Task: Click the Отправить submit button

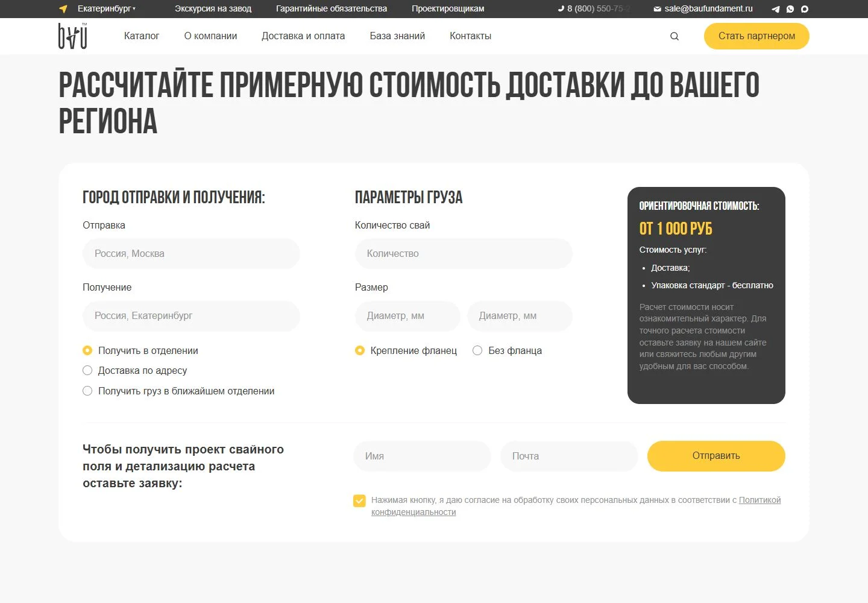Action: (716, 456)
